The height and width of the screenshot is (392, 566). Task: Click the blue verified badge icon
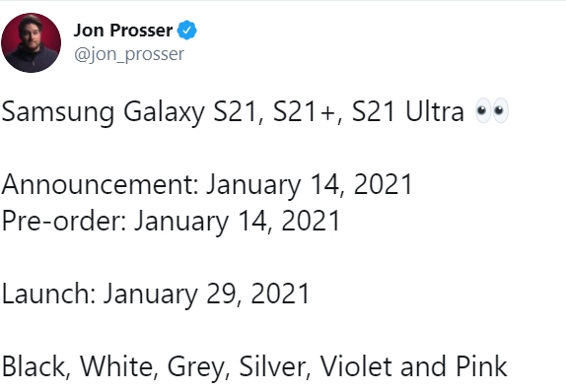tap(186, 31)
